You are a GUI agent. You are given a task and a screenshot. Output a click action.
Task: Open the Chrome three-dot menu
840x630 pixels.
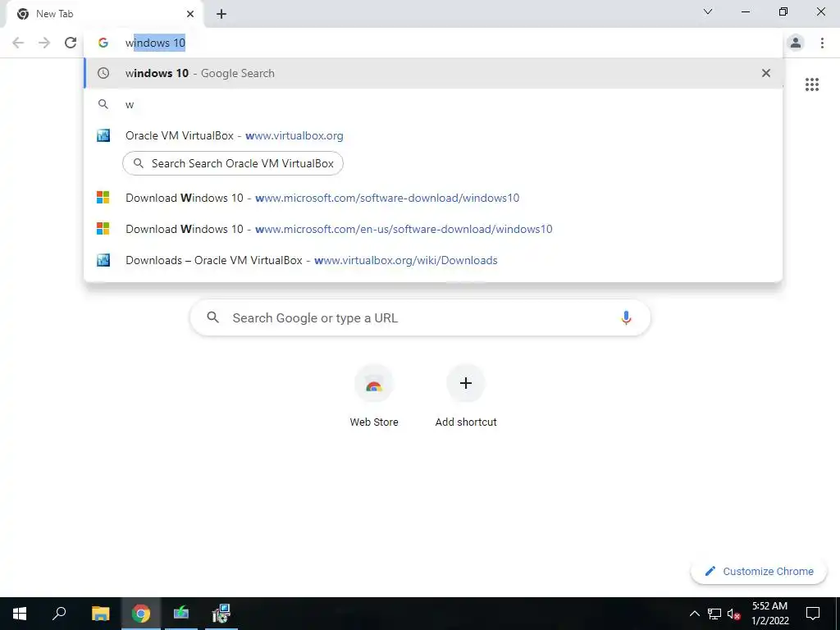tap(822, 43)
